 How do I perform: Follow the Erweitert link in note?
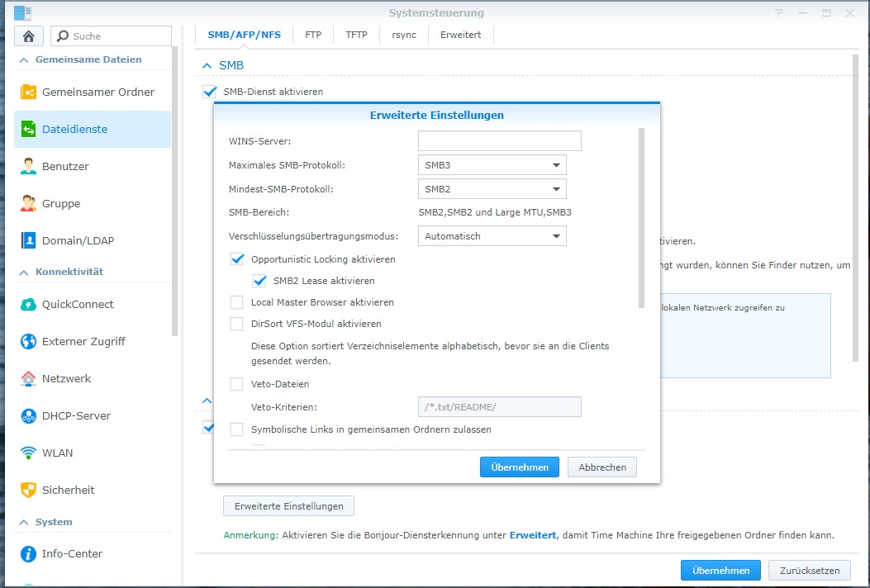tap(533, 535)
